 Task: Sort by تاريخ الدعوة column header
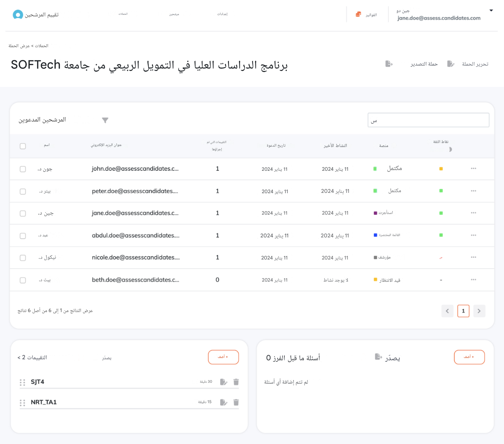pyautogui.click(x=276, y=146)
